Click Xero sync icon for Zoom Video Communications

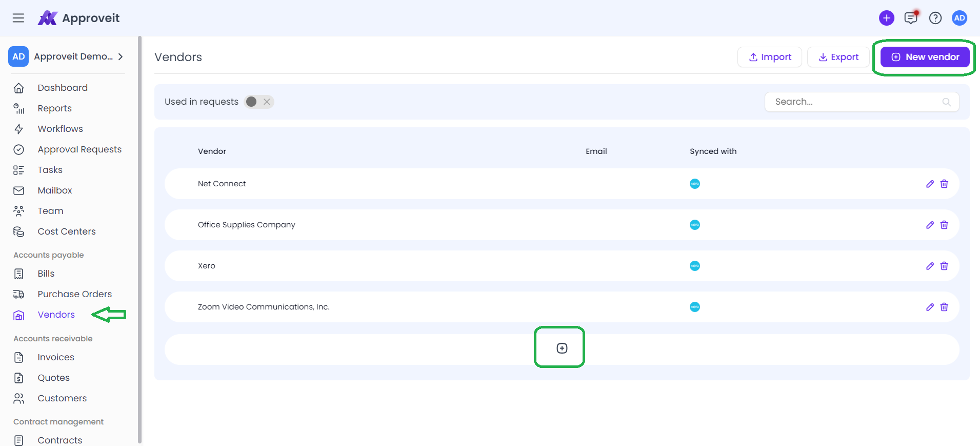point(695,307)
